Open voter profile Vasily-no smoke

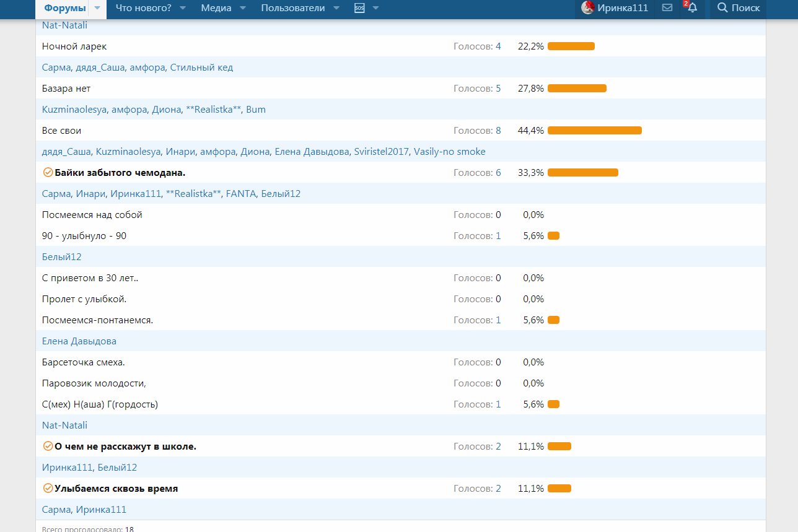pos(449,152)
